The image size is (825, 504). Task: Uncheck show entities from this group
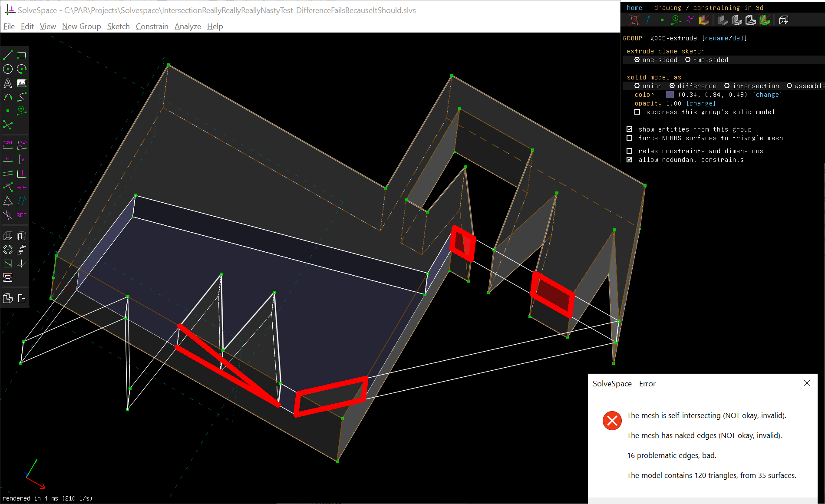coord(629,129)
